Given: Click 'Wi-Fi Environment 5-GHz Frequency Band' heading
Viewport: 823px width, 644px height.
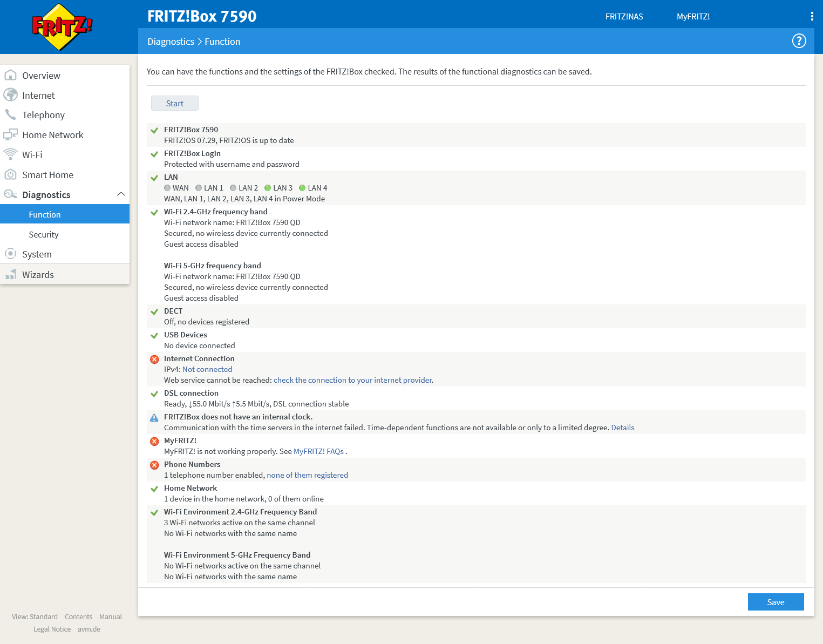Looking at the screenshot, I should (x=237, y=555).
